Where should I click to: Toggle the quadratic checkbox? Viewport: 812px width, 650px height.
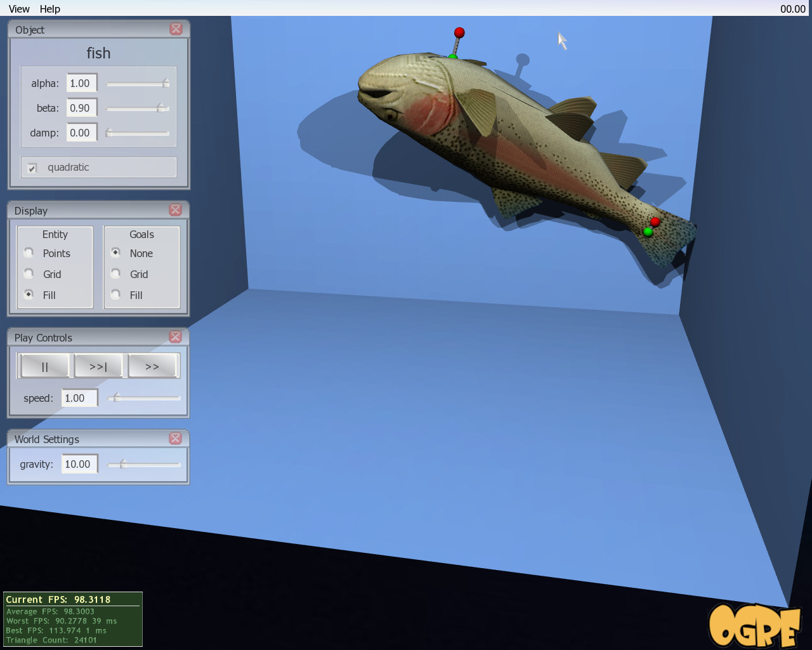tap(32, 168)
